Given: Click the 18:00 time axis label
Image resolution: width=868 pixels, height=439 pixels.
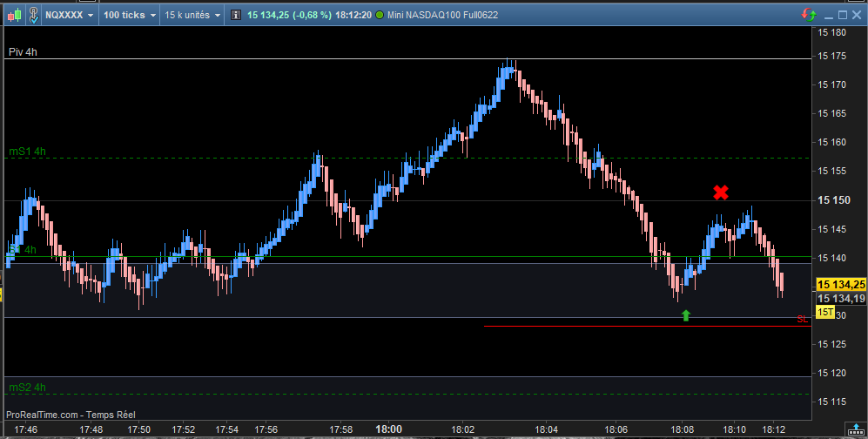Looking at the screenshot, I should [388, 429].
